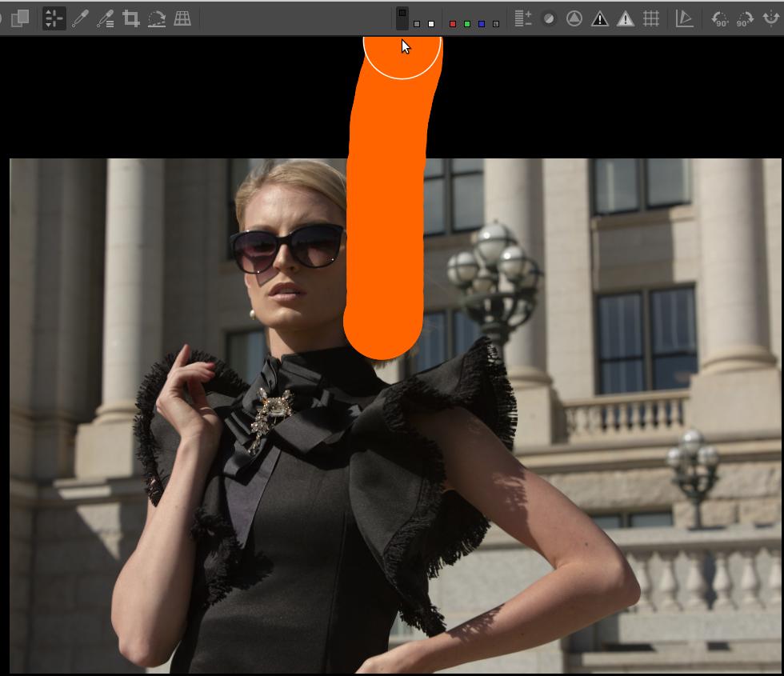Select the Crop tool
Image resolution: width=784 pixels, height=676 pixels.
coord(131,19)
